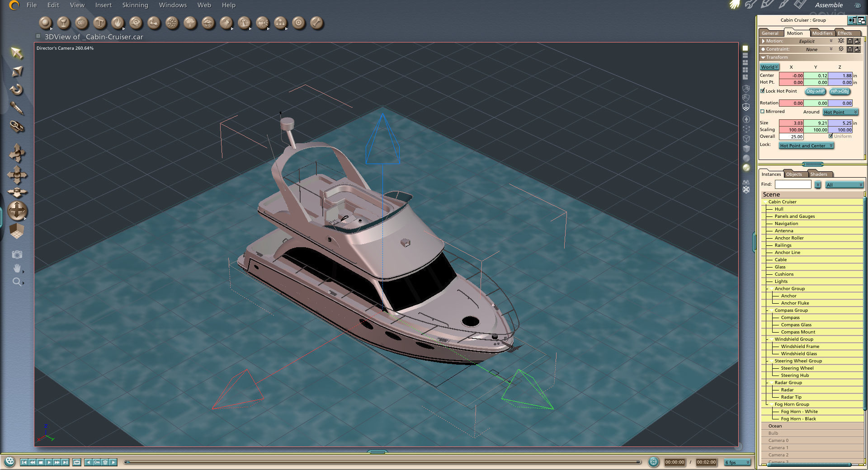
Task: Click the Obj->HP button
Action: 816,91
